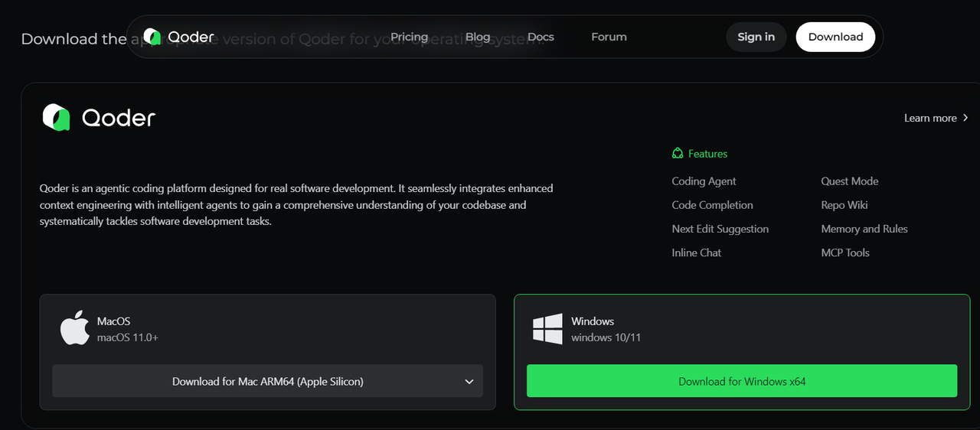Viewport: 980px width, 430px height.
Task: Click the 'windows 10/11' requirement text
Action: pos(606,337)
